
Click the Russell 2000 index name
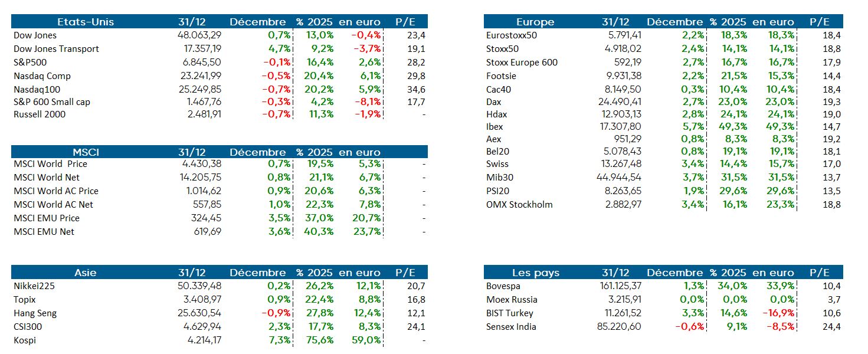(x=40, y=114)
